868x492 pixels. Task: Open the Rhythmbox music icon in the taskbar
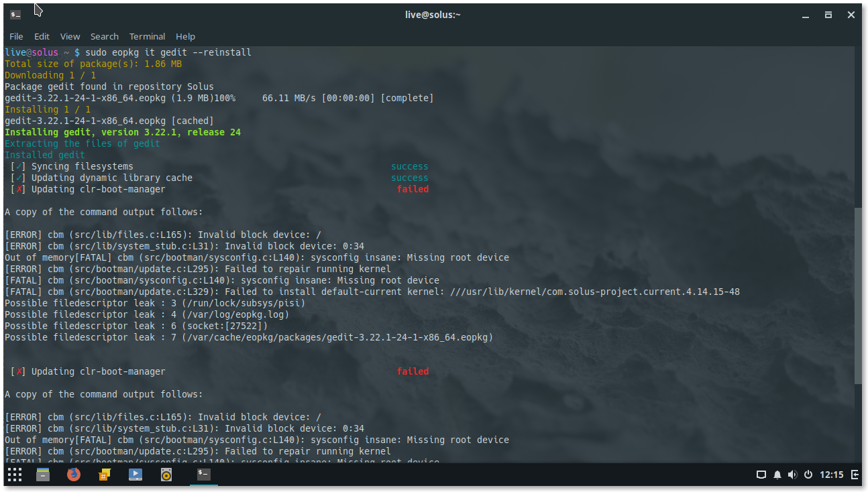point(166,475)
